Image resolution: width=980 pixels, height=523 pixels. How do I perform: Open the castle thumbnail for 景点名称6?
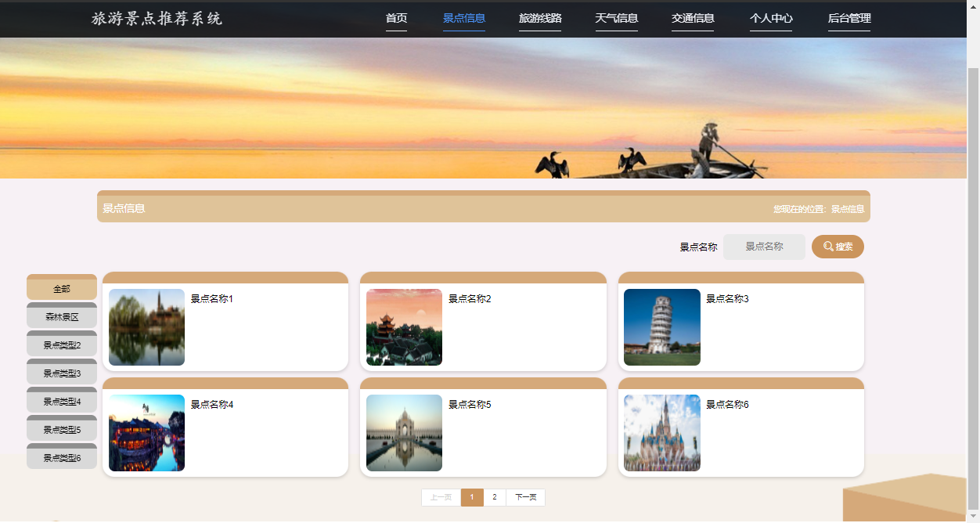[x=661, y=433]
